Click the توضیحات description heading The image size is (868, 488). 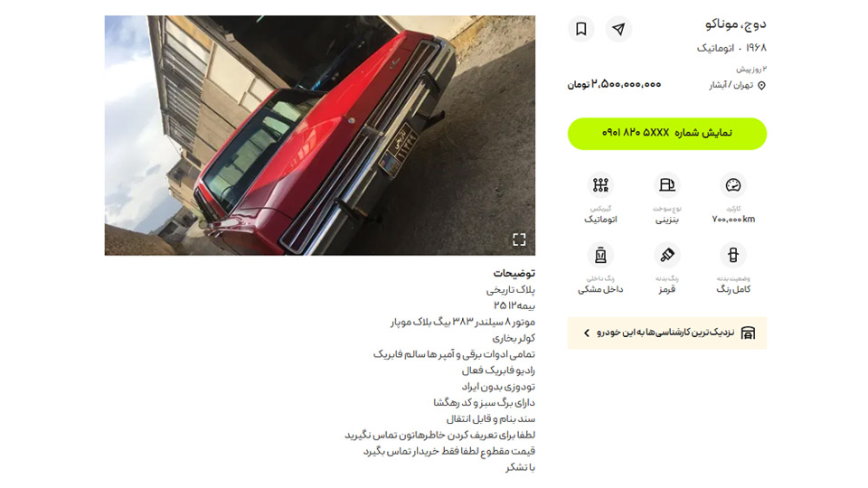(x=514, y=273)
